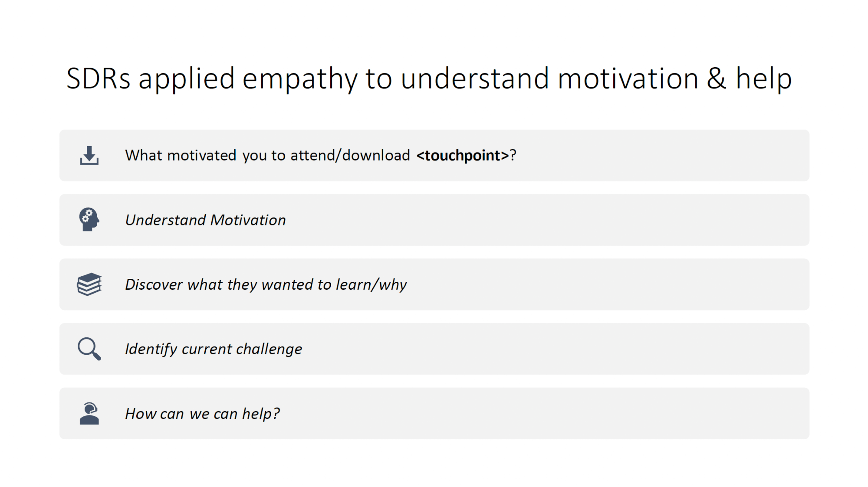Select the 'Understand Motivation' text
The width and height of the screenshot is (868, 487).
[x=205, y=220]
